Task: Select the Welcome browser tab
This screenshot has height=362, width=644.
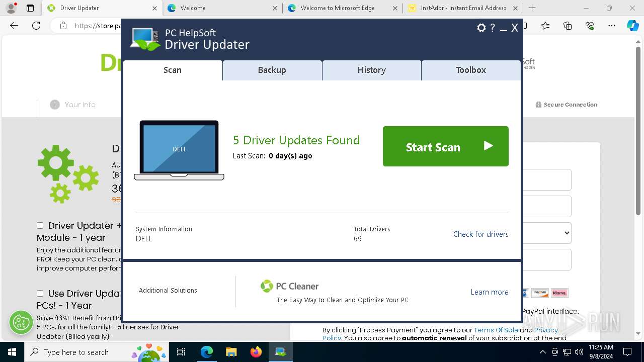Action: click(x=222, y=8)
